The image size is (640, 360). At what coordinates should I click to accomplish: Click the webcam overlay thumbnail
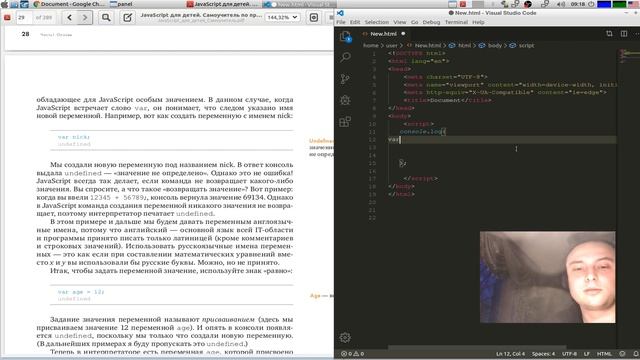(x=547, y=277)
